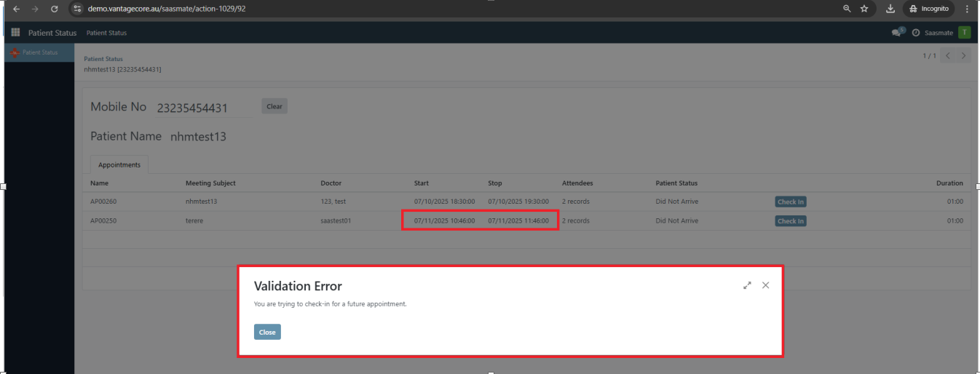Click the Clear button beside Mobile No

274,106
